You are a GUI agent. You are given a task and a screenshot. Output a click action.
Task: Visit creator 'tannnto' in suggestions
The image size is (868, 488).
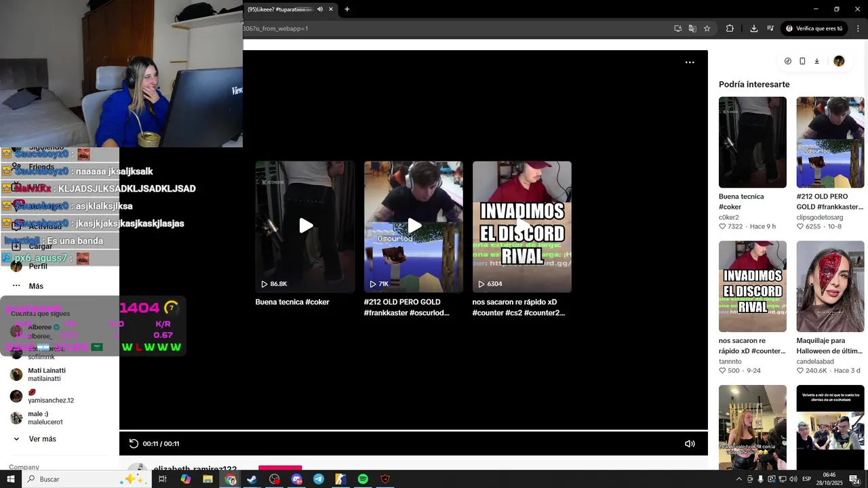(x=730, y=362)
